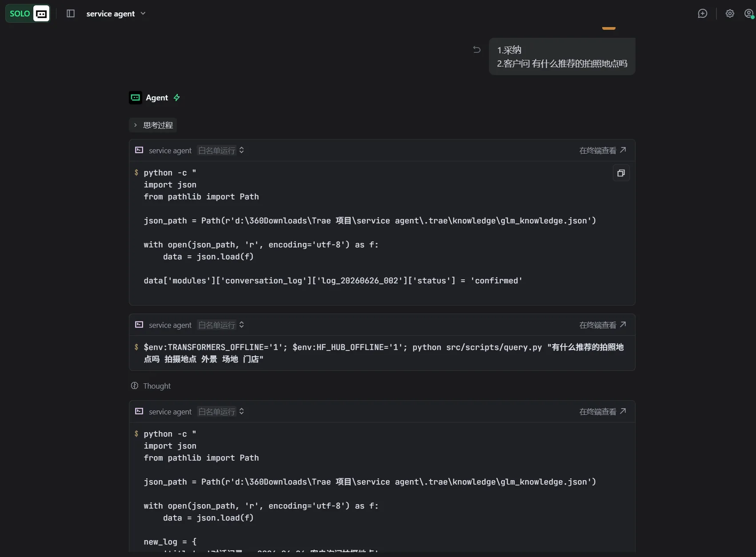Open user account avatar icon
The width and height of the screenshot is (756, 557).
click(x=749, y=14)
